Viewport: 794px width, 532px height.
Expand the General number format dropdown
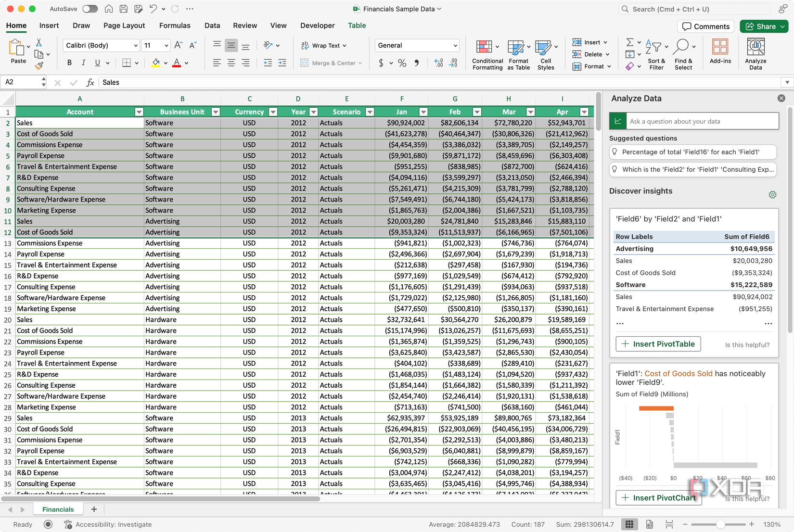pyautogui.click(x=455, y=46)
